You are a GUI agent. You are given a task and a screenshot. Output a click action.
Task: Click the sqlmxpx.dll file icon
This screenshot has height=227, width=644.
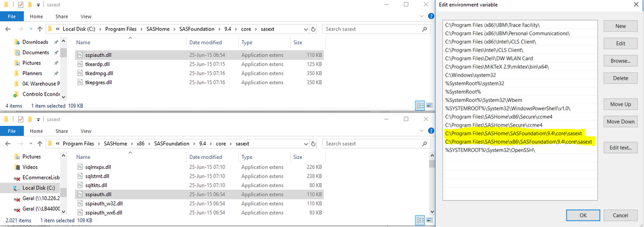81,167
